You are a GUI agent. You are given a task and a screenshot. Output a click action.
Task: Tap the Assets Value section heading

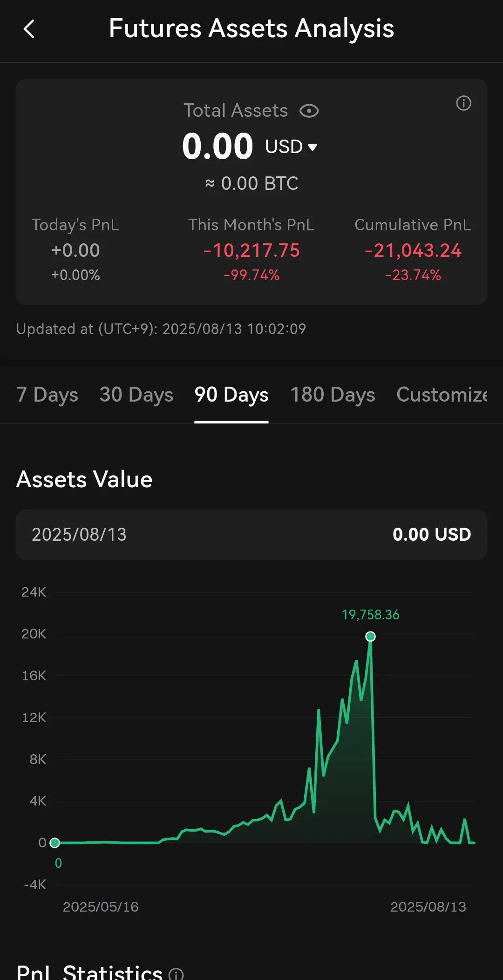[84, 479]
